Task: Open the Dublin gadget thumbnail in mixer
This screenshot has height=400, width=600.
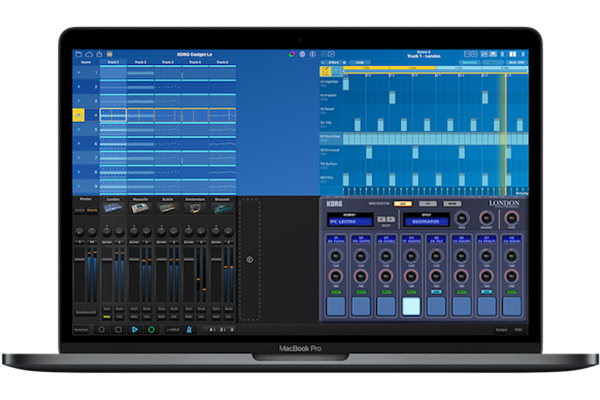Action: (168, 208)
